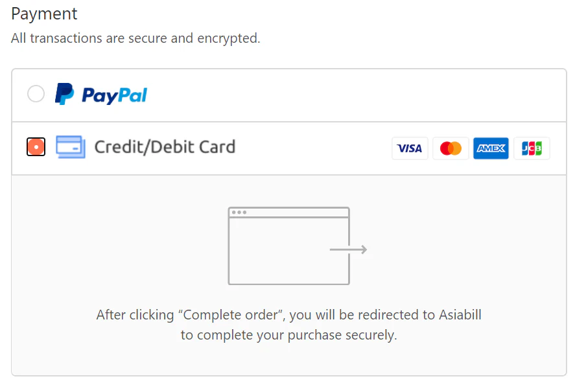Click the PayPal wordmark text logo
This screenshot has width=586, height=392.
click(x=114, y=95)
